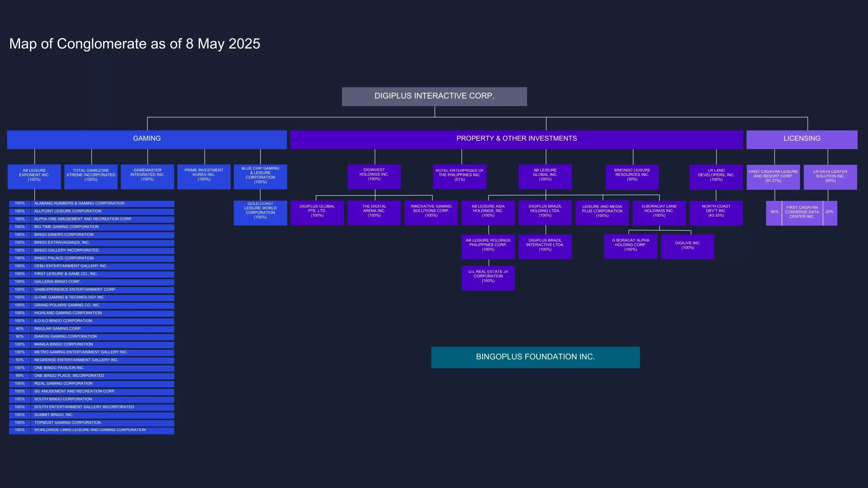Click the 60% cell beside Converge Data Center

click(x=774, y=213)
